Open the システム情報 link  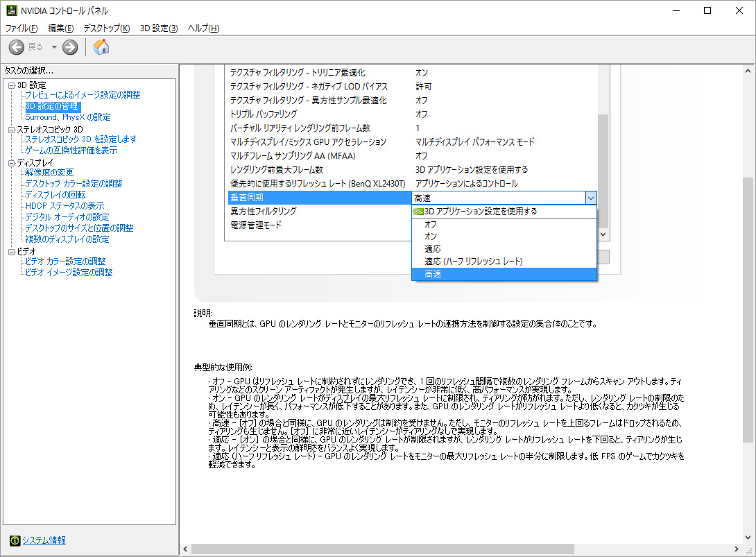point(44,540)
